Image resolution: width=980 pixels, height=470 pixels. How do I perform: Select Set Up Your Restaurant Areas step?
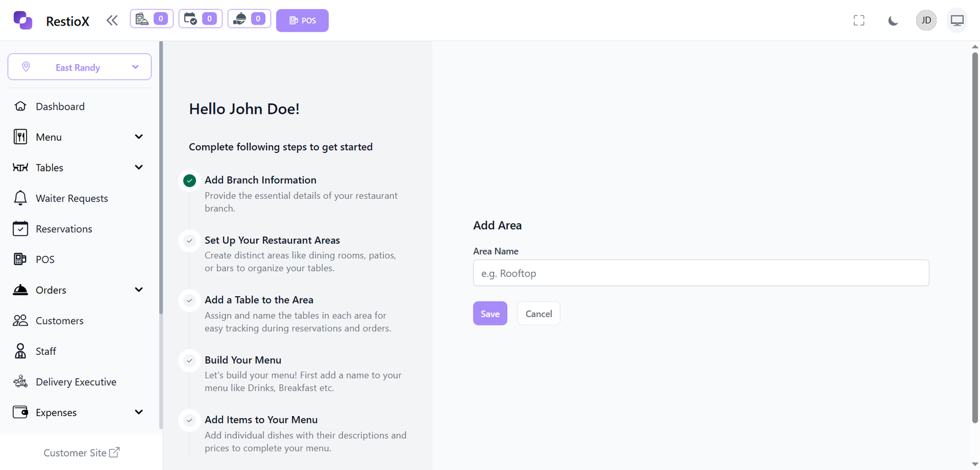pyautogui.click(x=272, y=241)
